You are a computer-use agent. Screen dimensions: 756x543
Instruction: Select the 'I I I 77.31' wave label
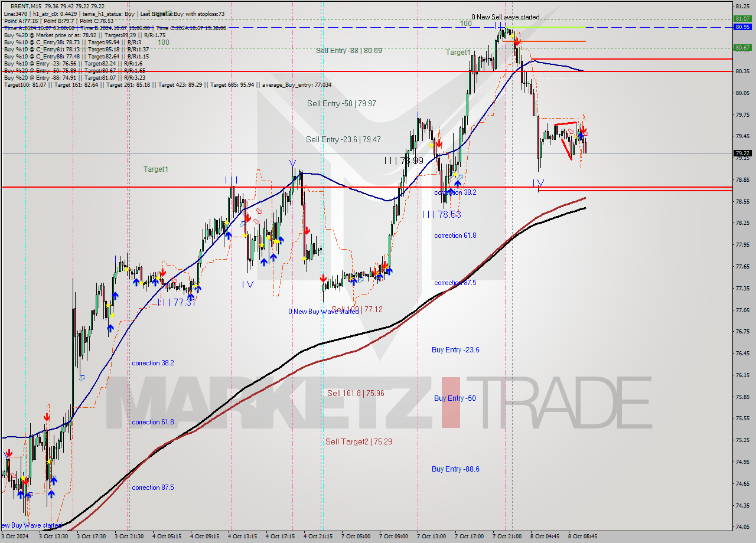coord(175,302)
